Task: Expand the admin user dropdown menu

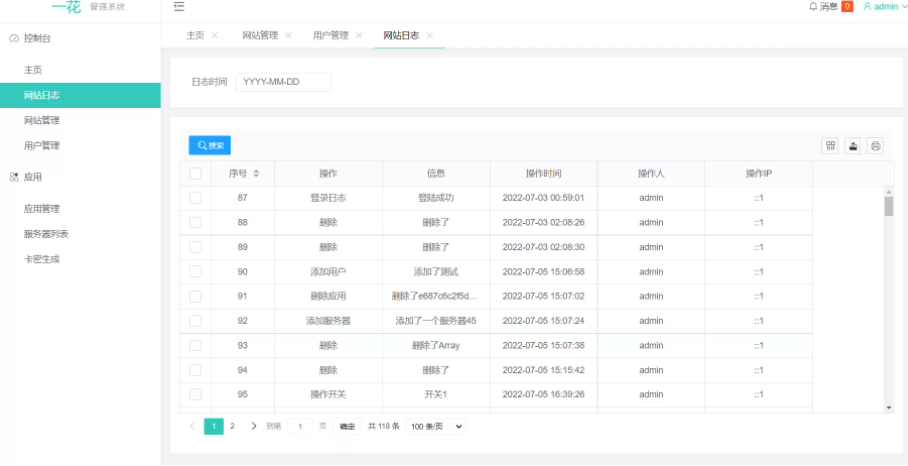Action: (881, 6)
